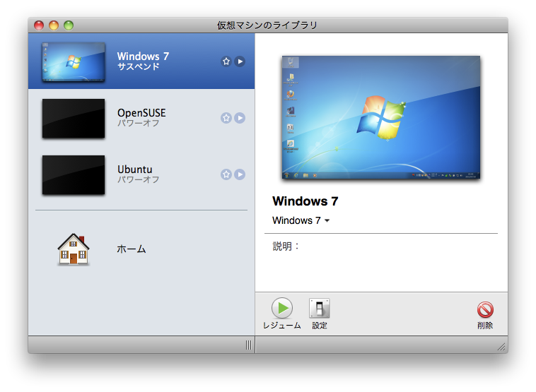This screenshot has height=392, width=536.
Task: Open the Home (ホーム) house icon
Action: [x=74, y=249]
